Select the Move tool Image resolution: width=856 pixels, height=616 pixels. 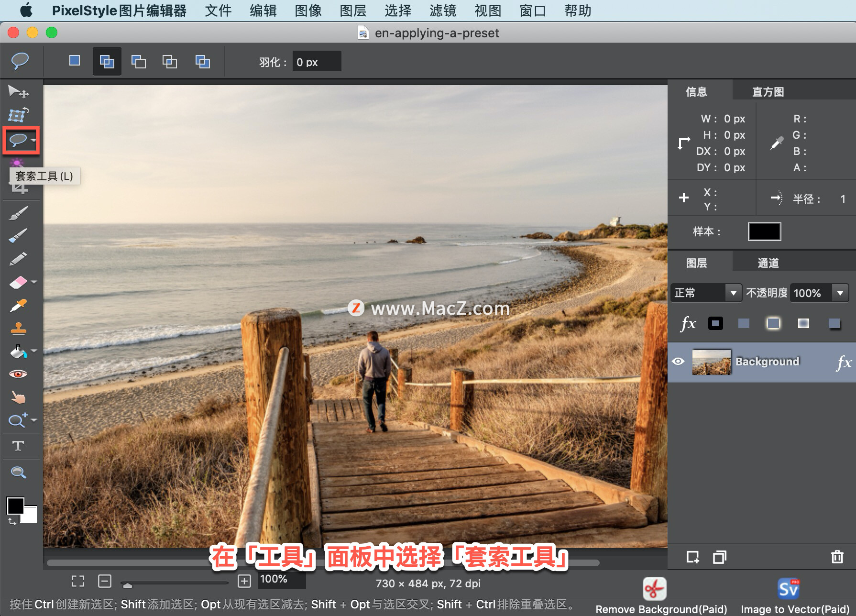point(18,92)
